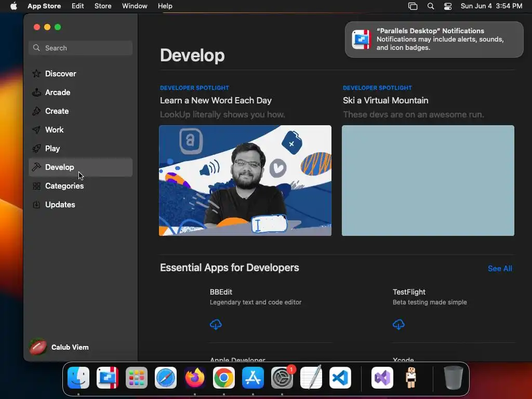Open the Updates download icon
The height and width of the screenshot is (399, 532).
36,205
